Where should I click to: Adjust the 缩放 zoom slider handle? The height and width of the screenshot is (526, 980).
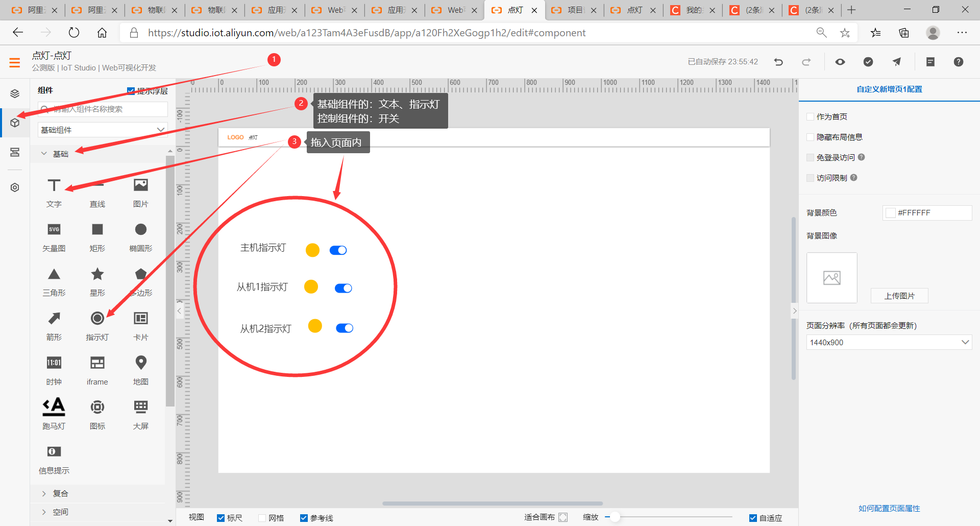(616, 517)
